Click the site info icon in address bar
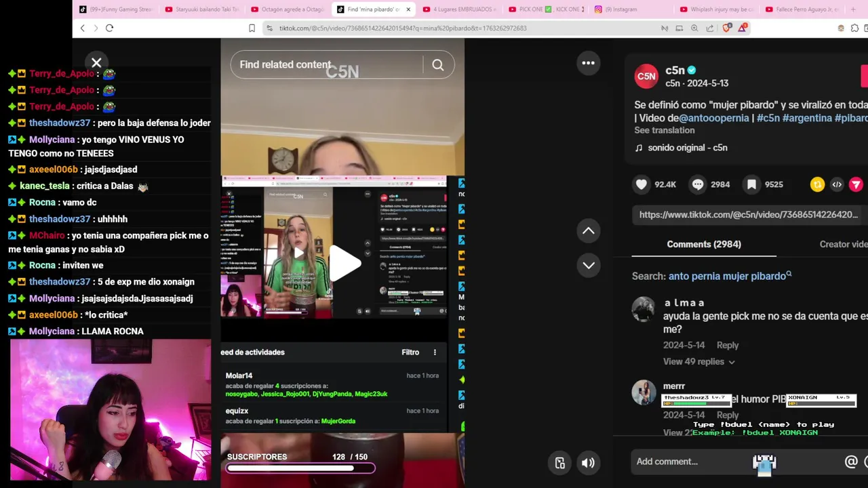The height and width of the screenshot is (488, 868). 270,28
